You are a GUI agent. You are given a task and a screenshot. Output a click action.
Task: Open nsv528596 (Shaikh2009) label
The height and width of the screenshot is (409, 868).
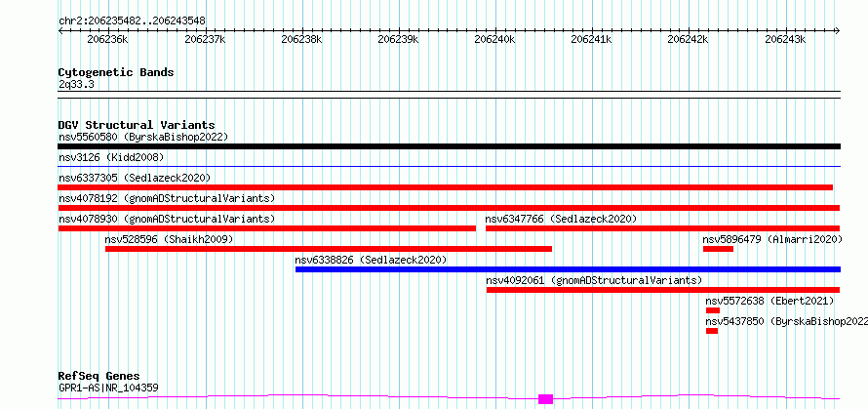point(169,239)
